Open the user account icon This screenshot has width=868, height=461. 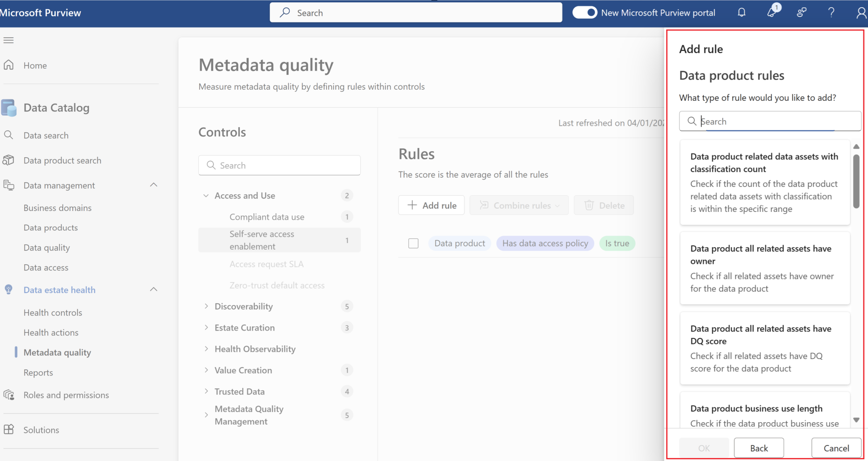861,13
